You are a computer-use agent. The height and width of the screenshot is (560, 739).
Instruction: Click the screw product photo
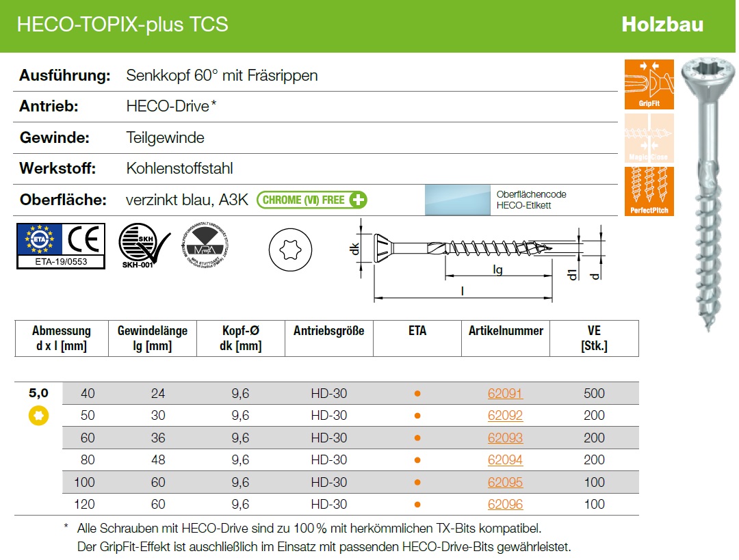click(x=708, y=194)
